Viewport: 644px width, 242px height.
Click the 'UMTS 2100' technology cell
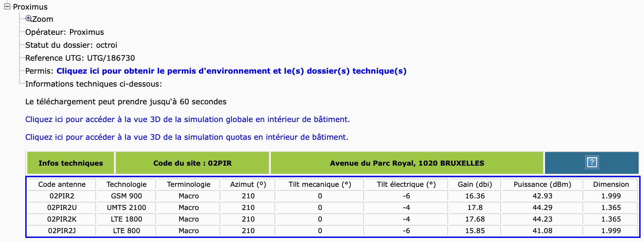point(126,208)
